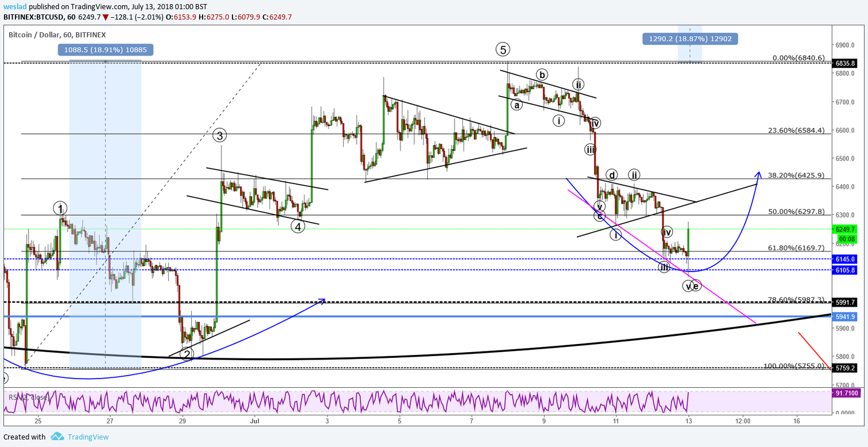The image size is (868, 447).
Task: Click the BITFINEX:BTCUSD symbol in header
Action: point(36,17)
